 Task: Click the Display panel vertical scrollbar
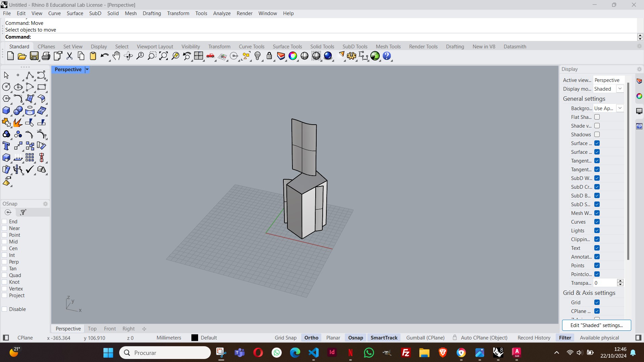628,171
